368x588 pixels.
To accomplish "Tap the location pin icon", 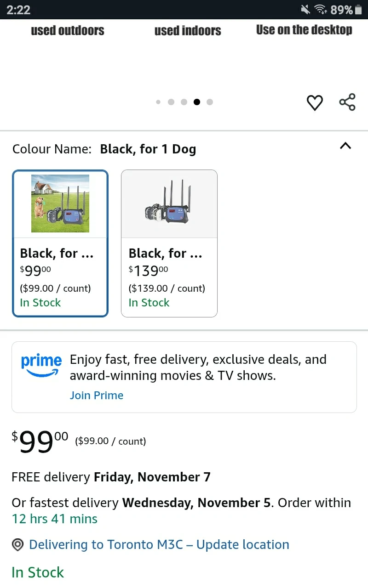I will pos(17,545).
